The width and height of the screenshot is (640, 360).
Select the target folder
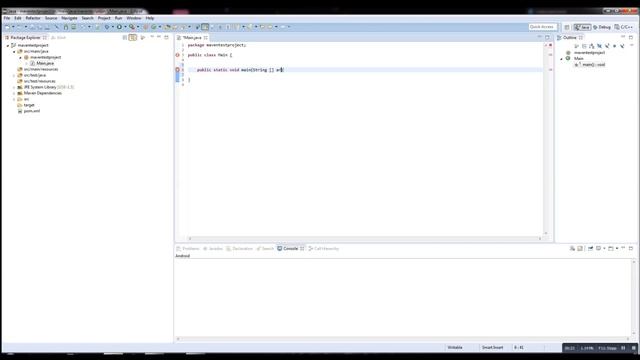point(29,105)
